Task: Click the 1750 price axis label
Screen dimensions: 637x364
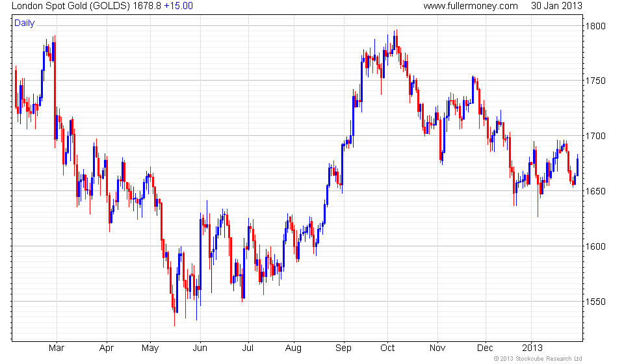Action: pyautogui.click(x=595, y=81)
